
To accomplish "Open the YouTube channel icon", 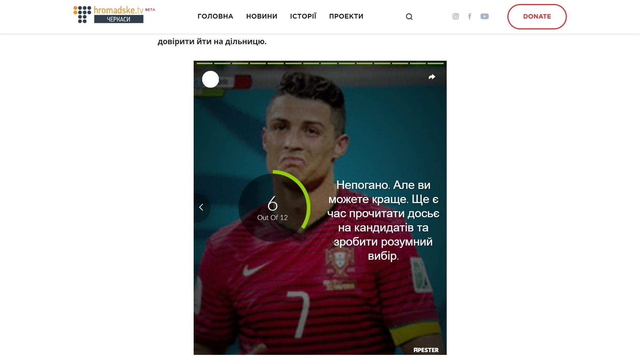I will tap(484, 16).
